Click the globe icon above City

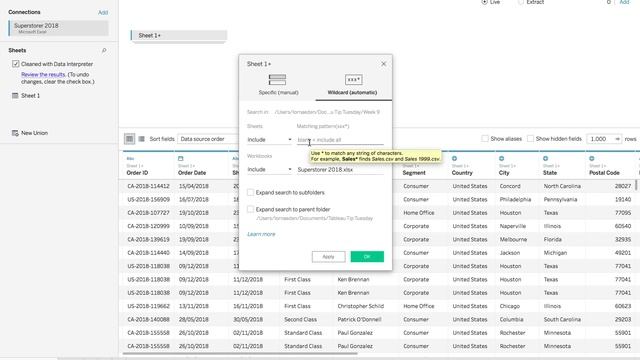point(502,158)
